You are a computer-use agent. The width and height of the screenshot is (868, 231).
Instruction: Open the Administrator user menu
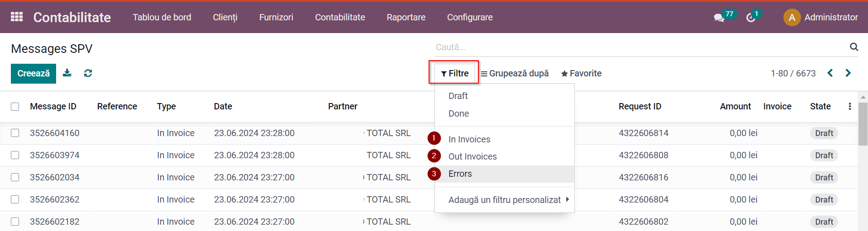coord(820,17)
